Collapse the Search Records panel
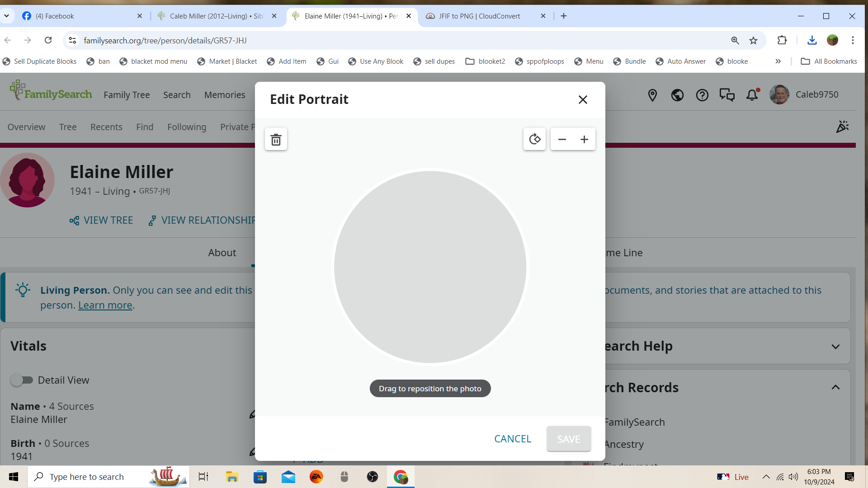868x488 pixels. pyautogui.click(x=835, y=387)
